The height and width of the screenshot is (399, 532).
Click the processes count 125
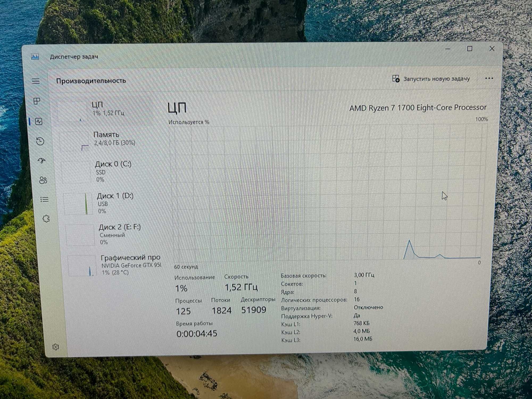(183, 311)
